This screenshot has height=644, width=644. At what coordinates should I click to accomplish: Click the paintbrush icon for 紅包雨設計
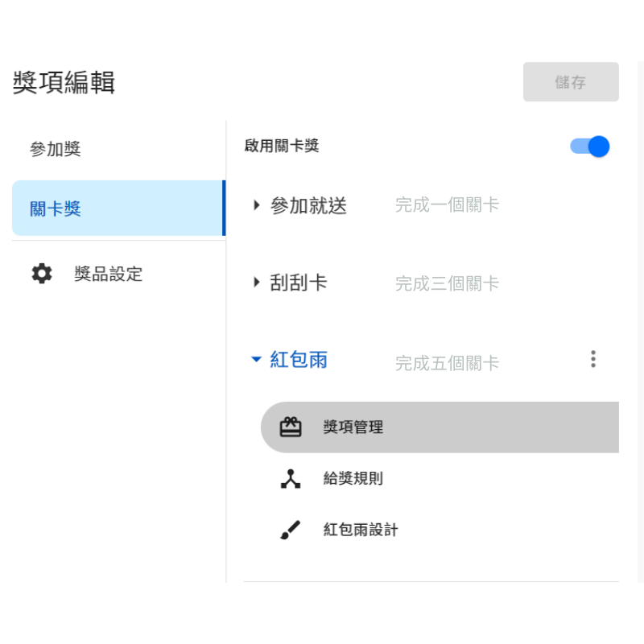(291, 530)
